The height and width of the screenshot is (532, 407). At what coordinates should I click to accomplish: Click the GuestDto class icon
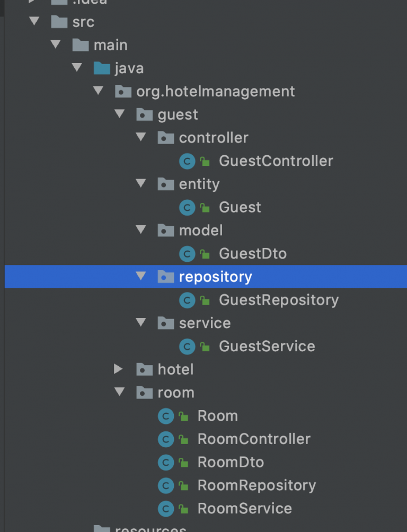(187, 254)
